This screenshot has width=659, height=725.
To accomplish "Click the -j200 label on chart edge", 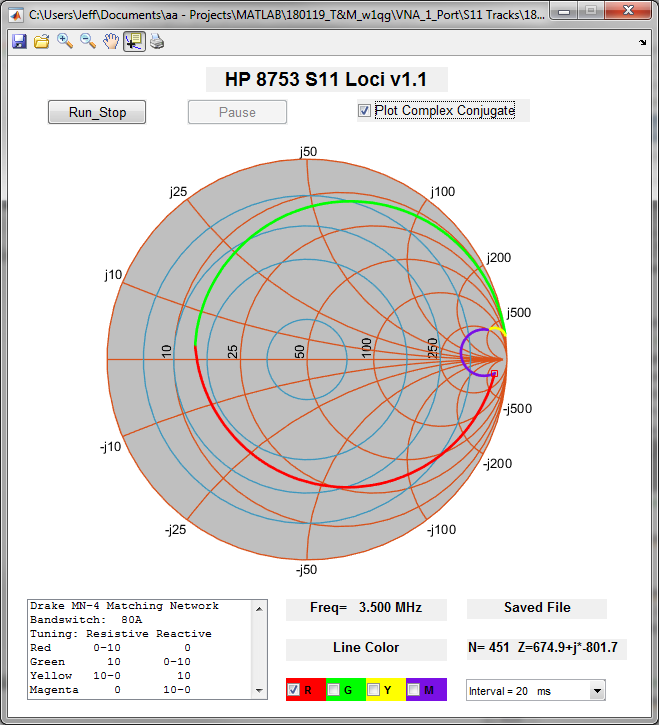I will 498,464.
